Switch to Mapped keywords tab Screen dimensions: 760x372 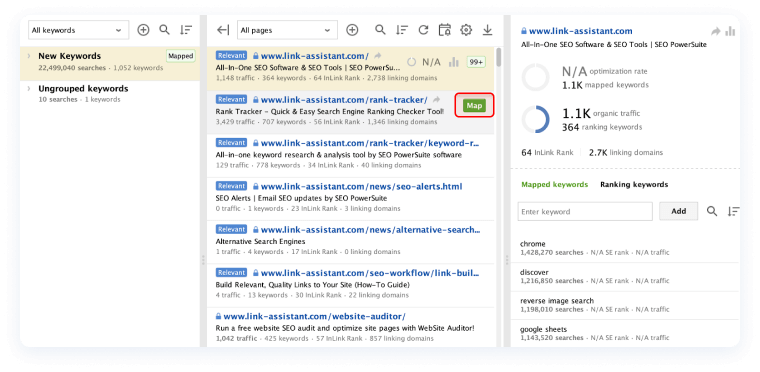554,184
